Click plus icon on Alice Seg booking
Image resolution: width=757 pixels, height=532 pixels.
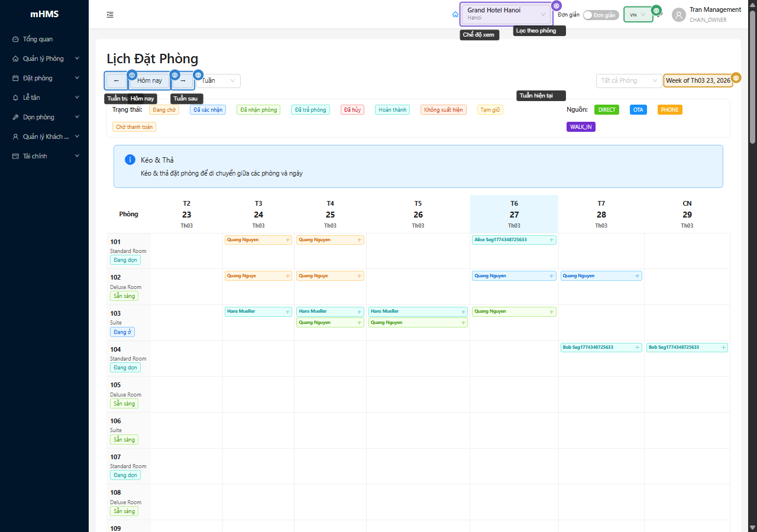pyautogui.click(x=551, y=240)
